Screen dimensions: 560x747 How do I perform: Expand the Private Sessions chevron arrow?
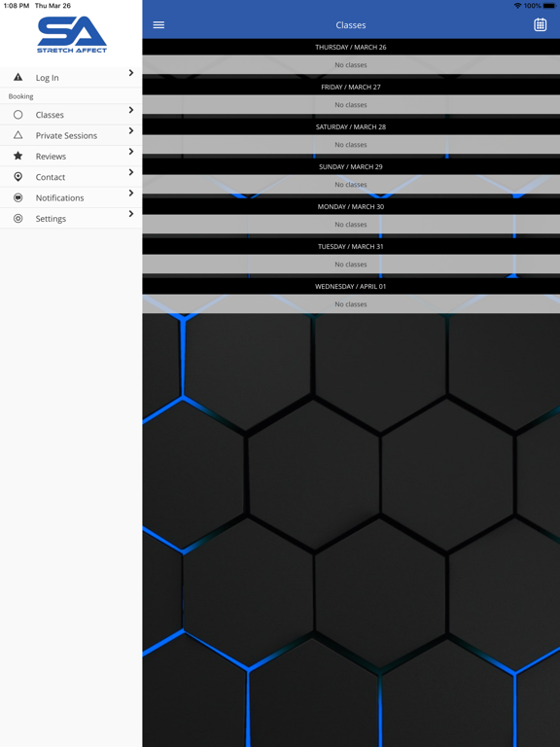coord(131,130)
